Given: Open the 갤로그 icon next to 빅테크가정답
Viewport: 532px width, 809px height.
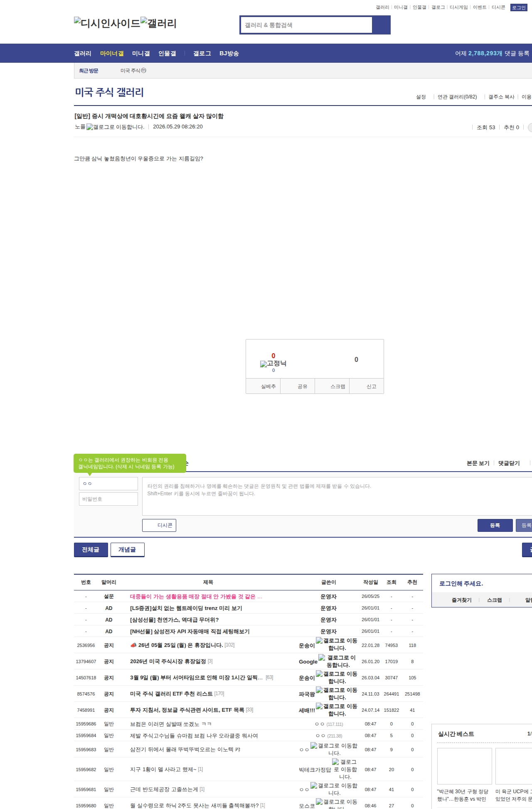Looking at the screenshot, I should [344, 769].
